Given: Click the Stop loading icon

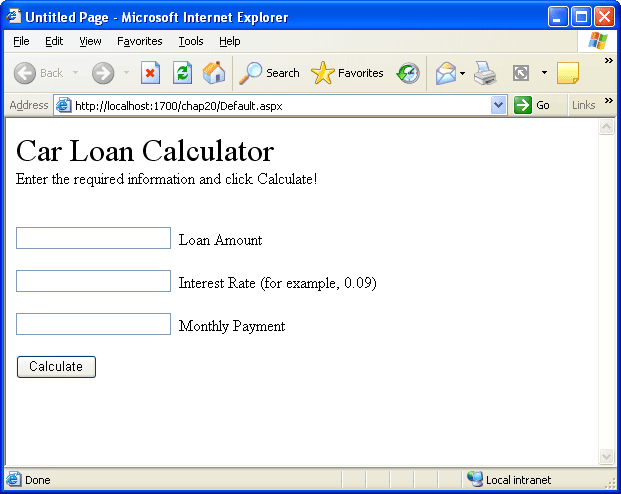Looking at the screenshot, I should click(150, 73).
